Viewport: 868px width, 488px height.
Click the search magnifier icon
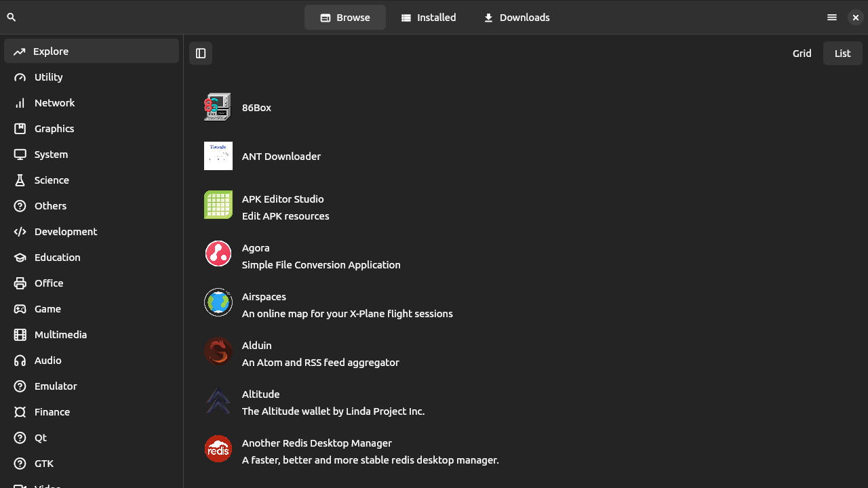point(12,18)
